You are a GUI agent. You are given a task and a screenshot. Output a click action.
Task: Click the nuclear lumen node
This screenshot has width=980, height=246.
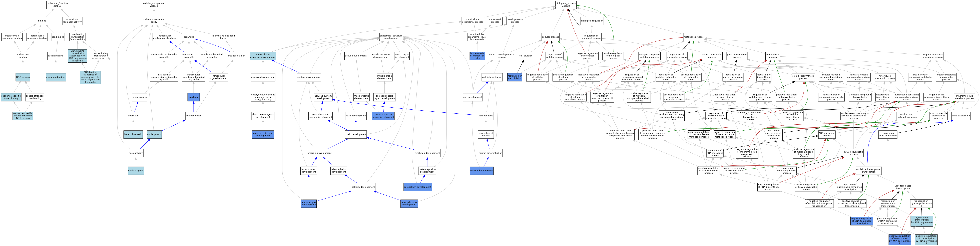(x=194, y=116)
